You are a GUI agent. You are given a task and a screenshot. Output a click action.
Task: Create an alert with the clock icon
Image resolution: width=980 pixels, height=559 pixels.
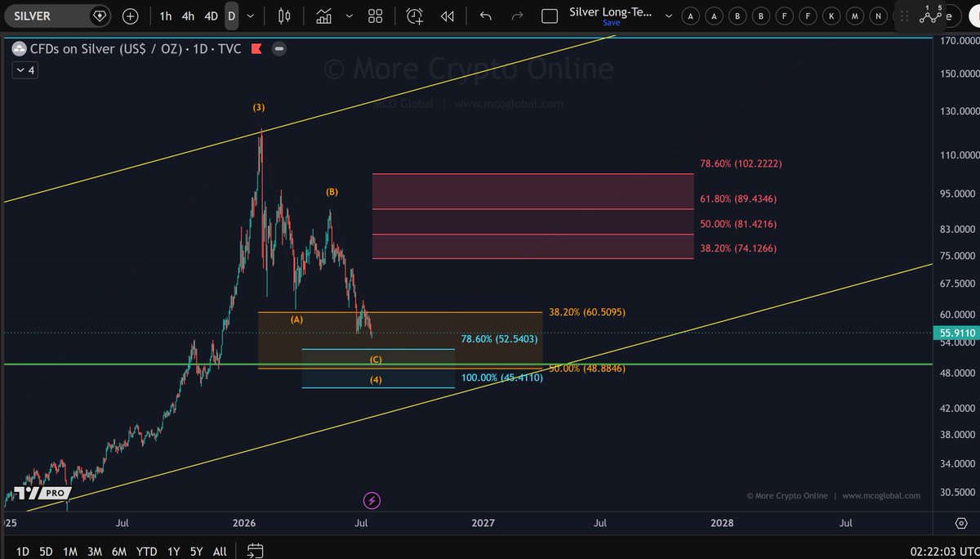[x=415, y=16]
